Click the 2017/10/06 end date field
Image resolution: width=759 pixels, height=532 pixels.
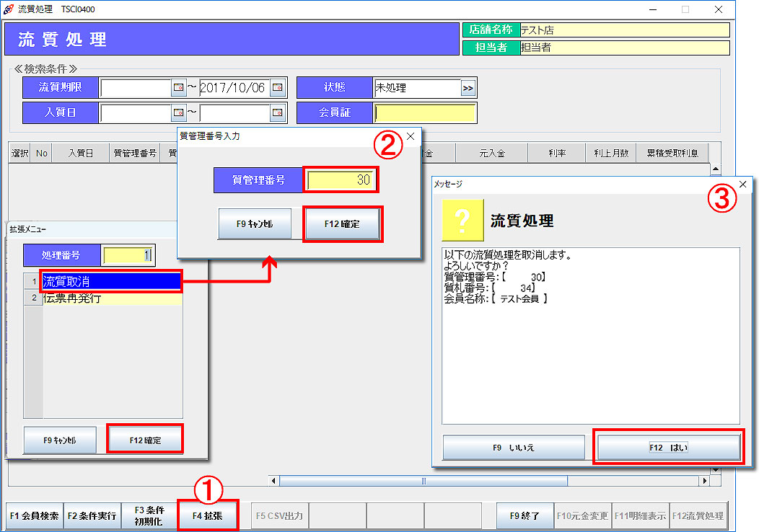234,87
